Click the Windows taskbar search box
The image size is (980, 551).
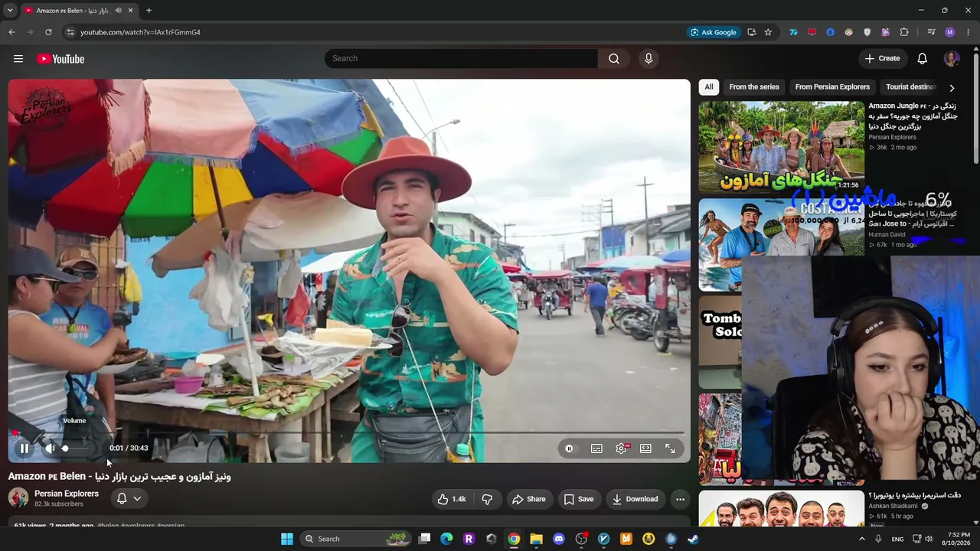356,539
